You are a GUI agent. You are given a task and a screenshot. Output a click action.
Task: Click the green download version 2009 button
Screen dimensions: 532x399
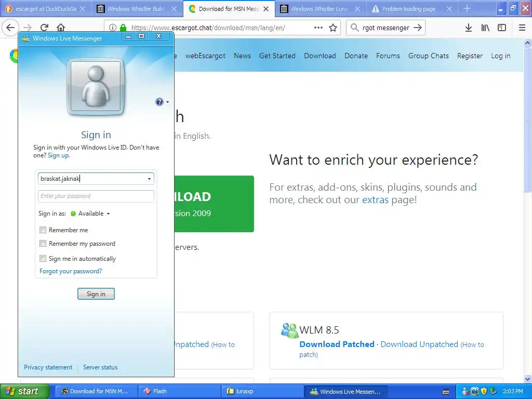[x=214, y=204]
